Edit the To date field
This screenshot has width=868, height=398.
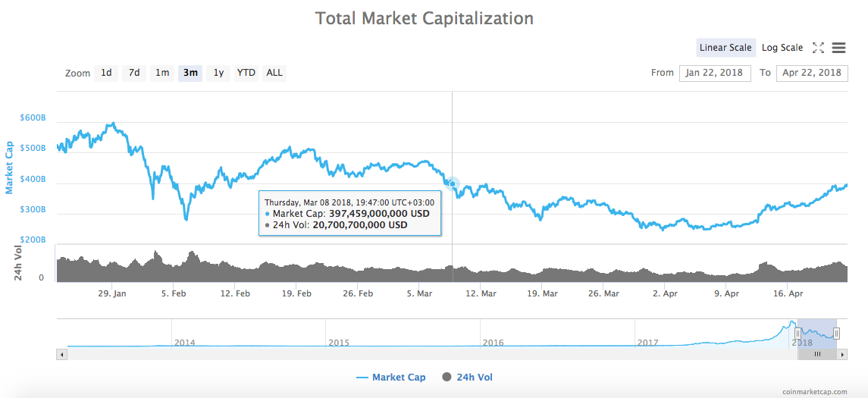[x=812, y=73]
